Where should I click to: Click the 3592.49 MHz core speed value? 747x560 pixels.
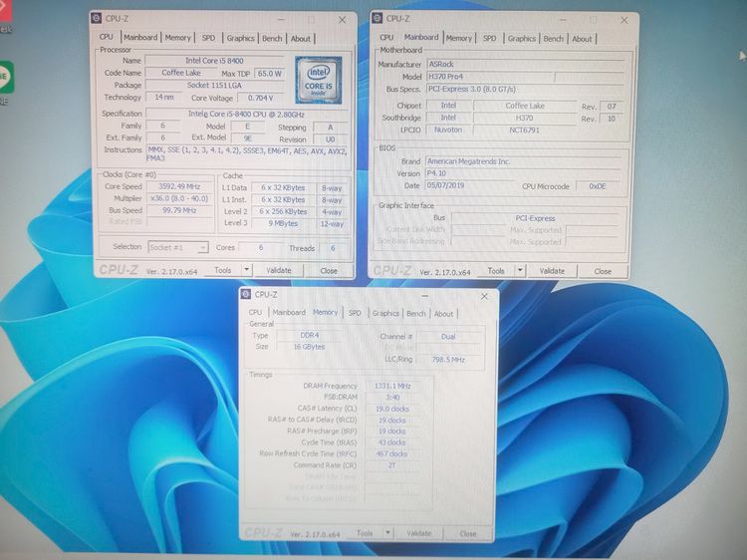pos(179,186)
